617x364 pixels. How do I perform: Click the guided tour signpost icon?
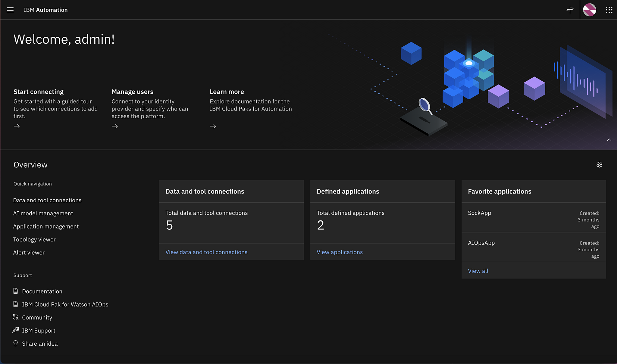pyautogui.click(x=570, y=10)
